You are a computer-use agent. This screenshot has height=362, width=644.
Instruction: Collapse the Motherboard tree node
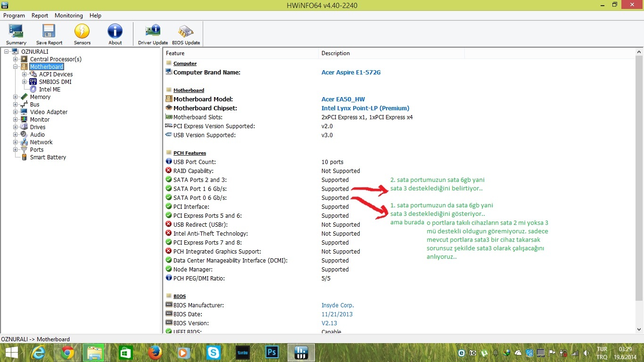point(16,66)
